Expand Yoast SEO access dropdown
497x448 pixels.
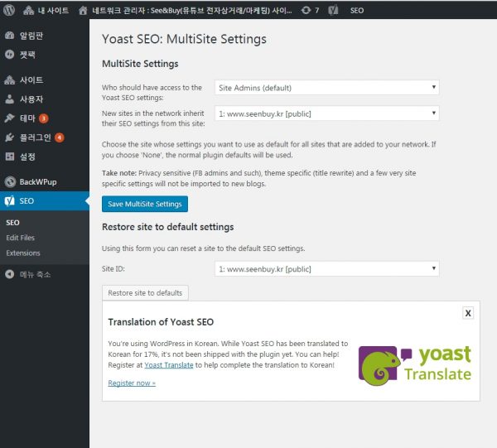tap(326, 88)
